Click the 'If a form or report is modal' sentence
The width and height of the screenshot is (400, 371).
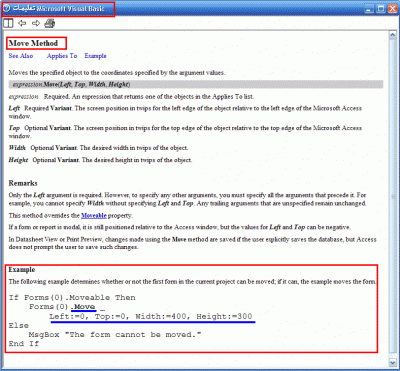(x=180, y=227)
